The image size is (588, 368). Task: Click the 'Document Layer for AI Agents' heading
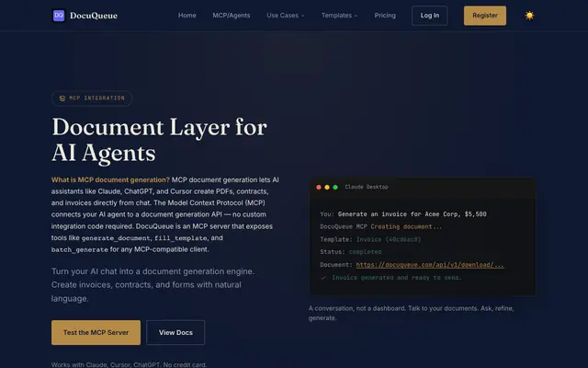click(159, 140)
